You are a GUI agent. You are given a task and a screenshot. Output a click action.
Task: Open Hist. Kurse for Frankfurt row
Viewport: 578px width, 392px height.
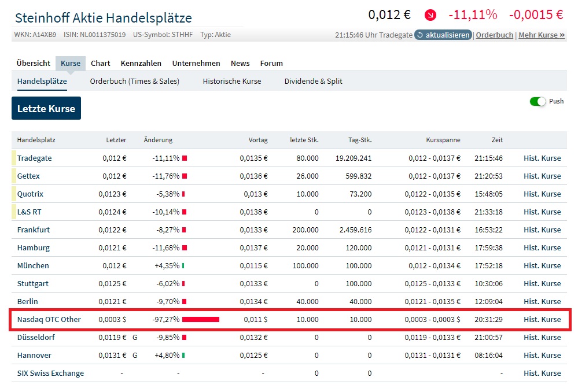tap(542, 230)
